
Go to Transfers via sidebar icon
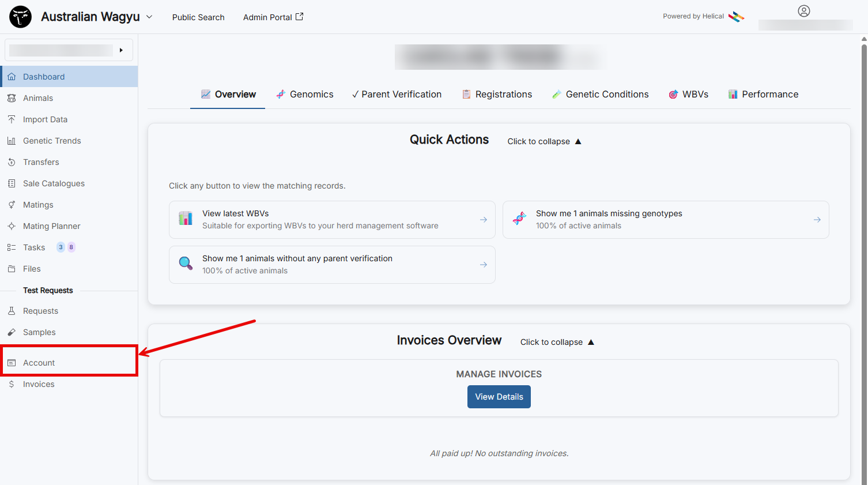click(41, 161)
